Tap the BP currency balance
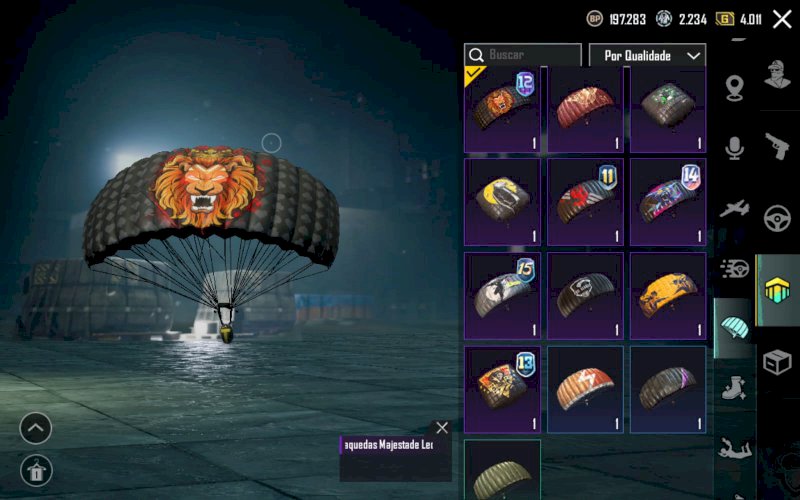The image size is (800, 500). (x=616, y=19)
